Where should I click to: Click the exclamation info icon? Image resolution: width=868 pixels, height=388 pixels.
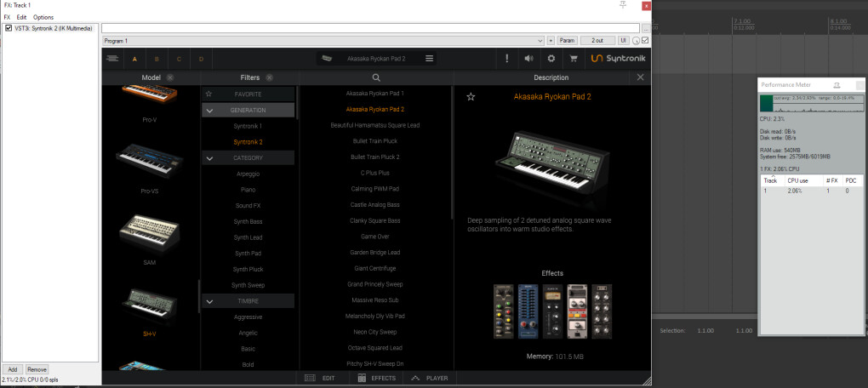[506, 58]
